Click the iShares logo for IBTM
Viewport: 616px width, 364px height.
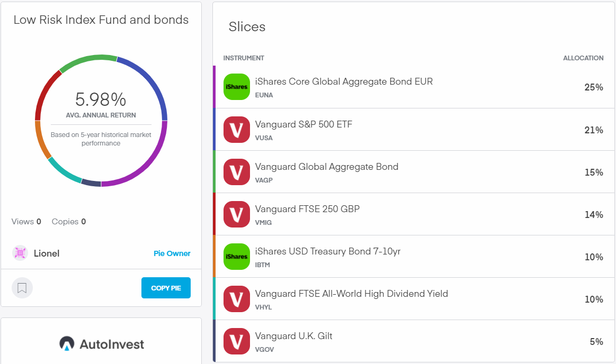point(236,257)
